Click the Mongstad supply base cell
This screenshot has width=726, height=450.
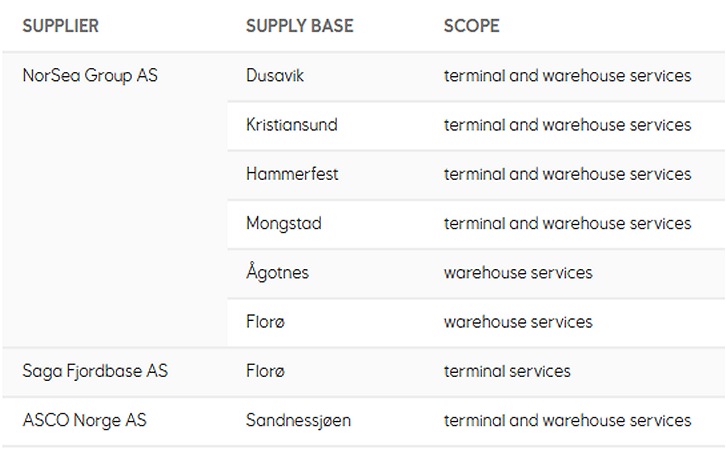click(284, 223)
